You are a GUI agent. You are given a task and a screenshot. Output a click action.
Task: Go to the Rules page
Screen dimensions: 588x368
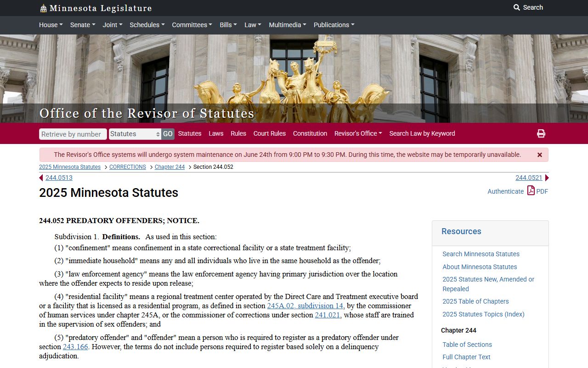[x=238, y=133]
